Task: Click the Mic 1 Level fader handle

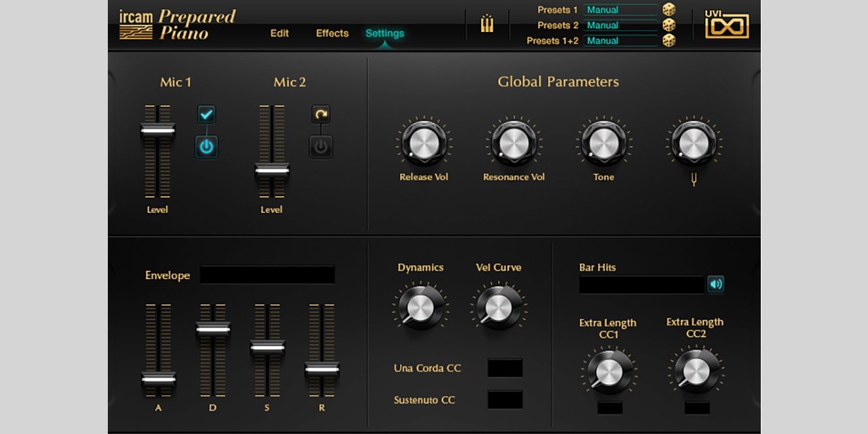Action: [158, 131]
